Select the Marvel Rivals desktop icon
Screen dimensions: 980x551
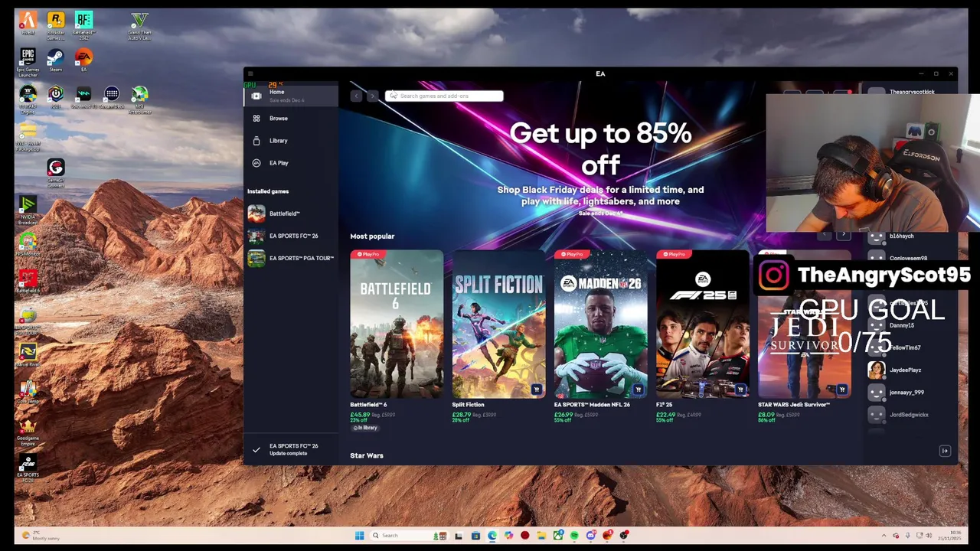pos(28,354)
